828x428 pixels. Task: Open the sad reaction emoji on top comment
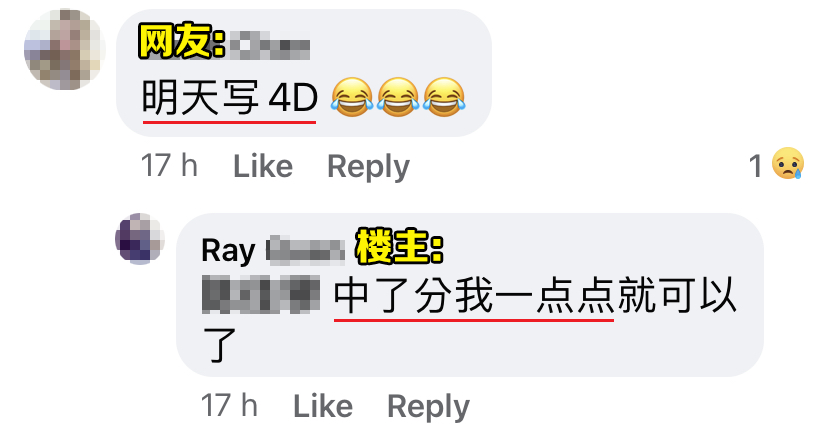[787, 164]
